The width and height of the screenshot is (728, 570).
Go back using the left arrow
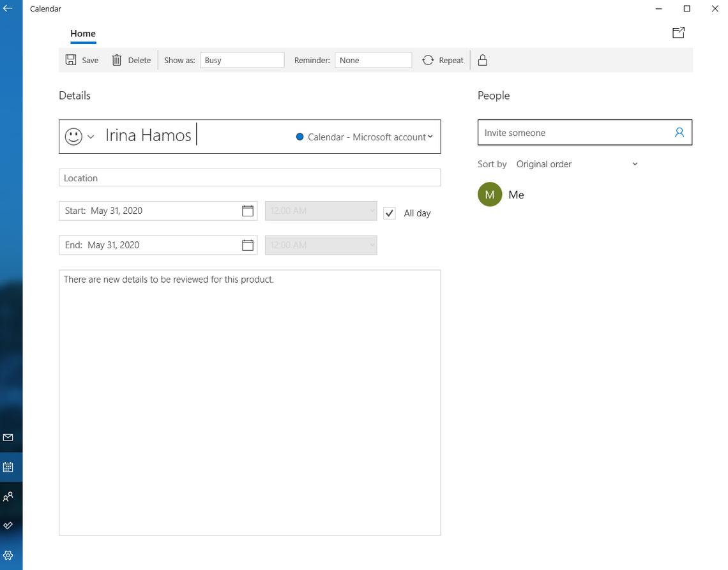[x=8, y=8]
